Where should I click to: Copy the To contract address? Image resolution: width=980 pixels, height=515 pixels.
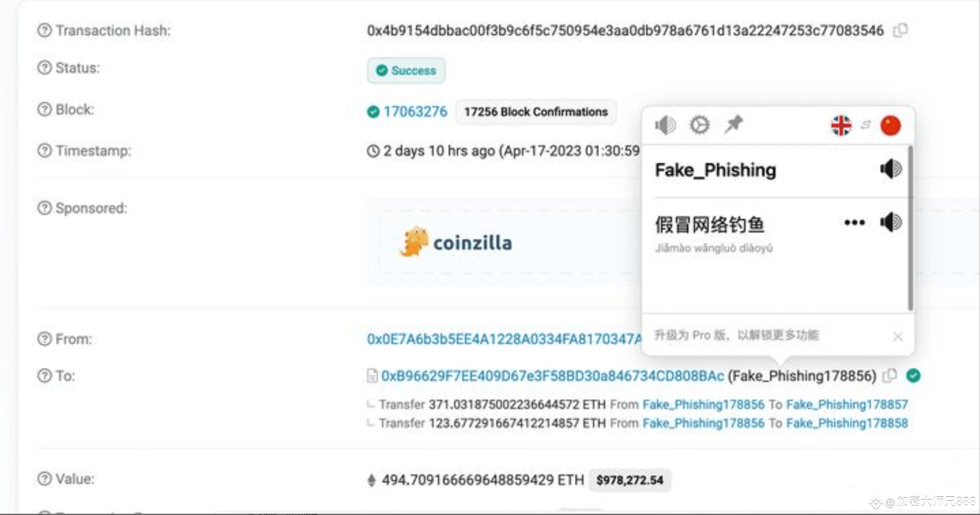[x=890, y=376]
